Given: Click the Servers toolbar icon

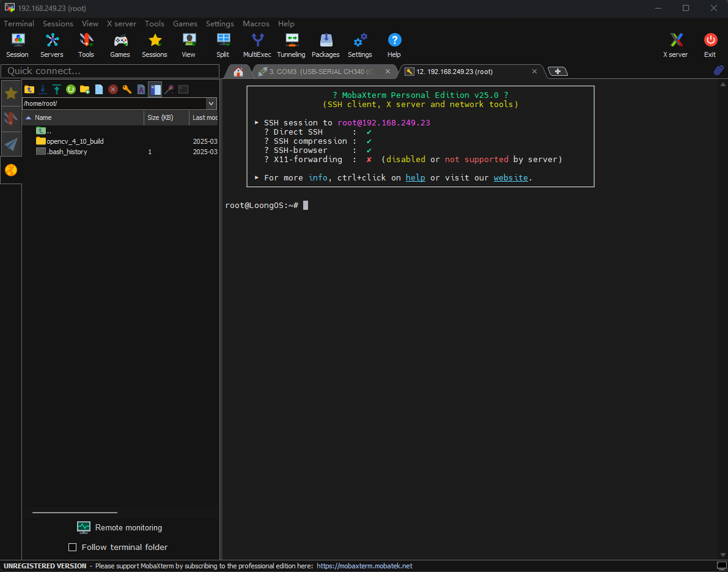Looking at the screenshot, I should pyautogui.click(x=51, y=45).
